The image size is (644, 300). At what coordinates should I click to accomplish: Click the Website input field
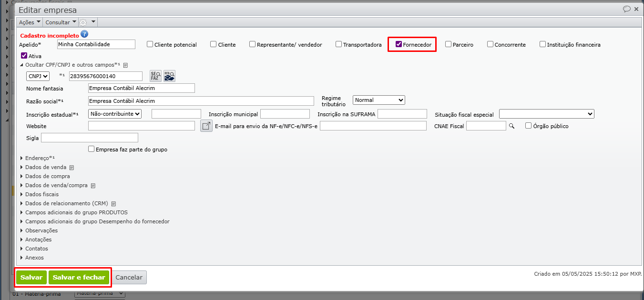click(142, 126)
